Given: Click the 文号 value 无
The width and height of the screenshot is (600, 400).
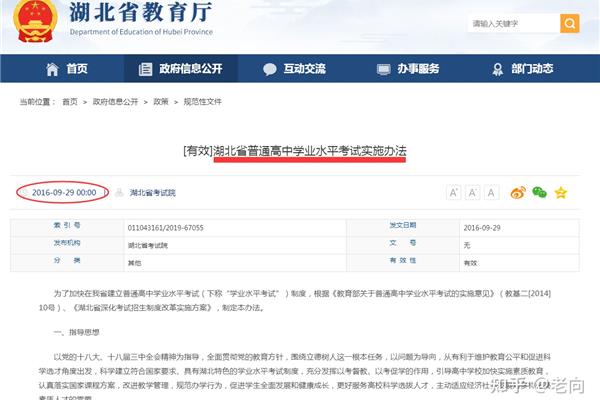Looking at the screenshot, I should 467,245.
